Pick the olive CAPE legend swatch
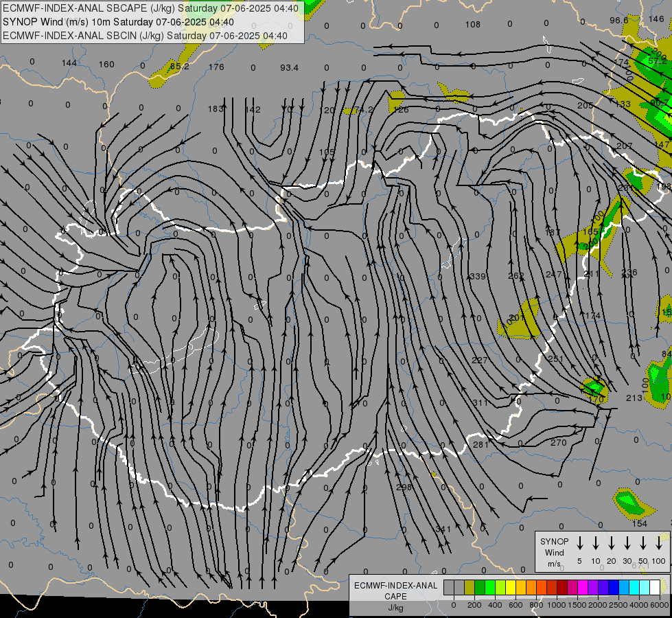The width and height of the screenshot is (672, 618). [470, 588]
